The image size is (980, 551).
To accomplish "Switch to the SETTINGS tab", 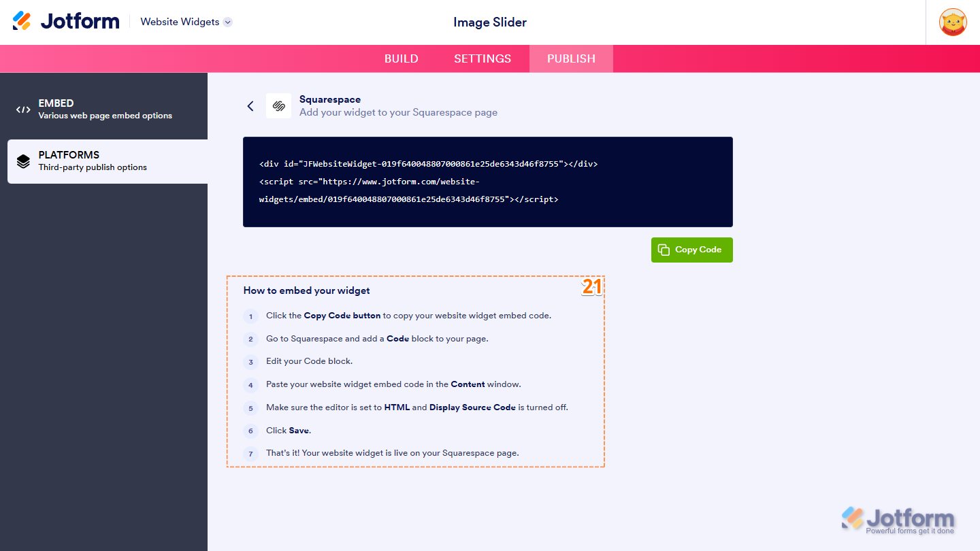I will 483,59.
